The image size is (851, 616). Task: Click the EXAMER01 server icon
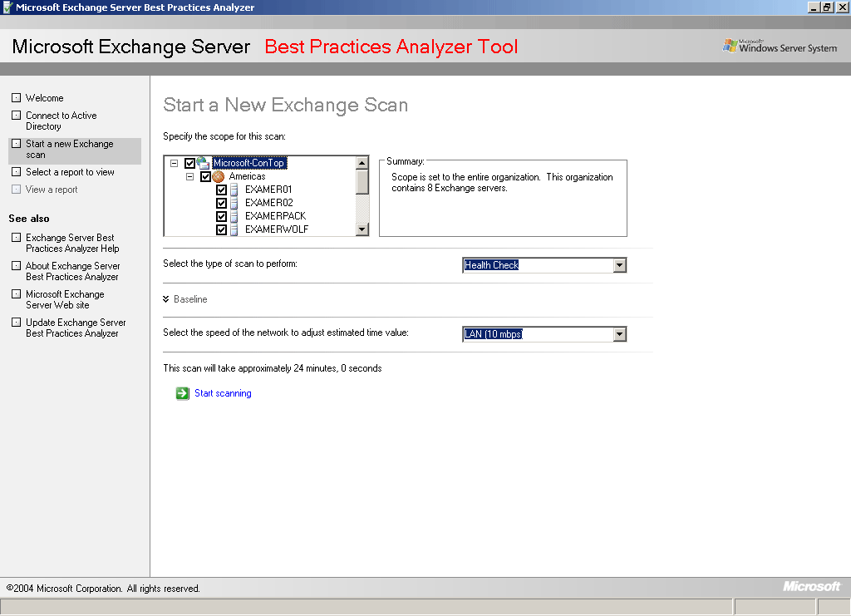click(x=235, y=190)
